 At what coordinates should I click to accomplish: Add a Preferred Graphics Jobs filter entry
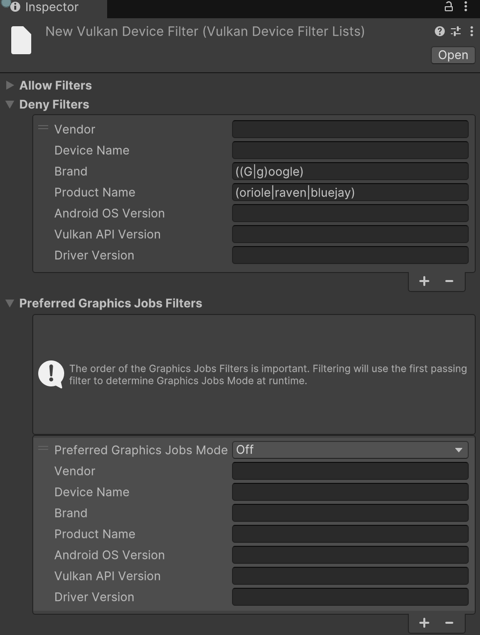tap(424, 622)
